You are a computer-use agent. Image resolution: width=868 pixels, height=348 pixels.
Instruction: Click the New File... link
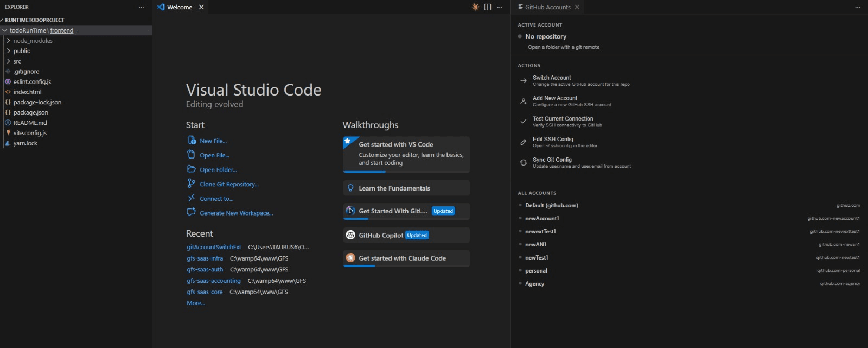(x=213, y=141)
